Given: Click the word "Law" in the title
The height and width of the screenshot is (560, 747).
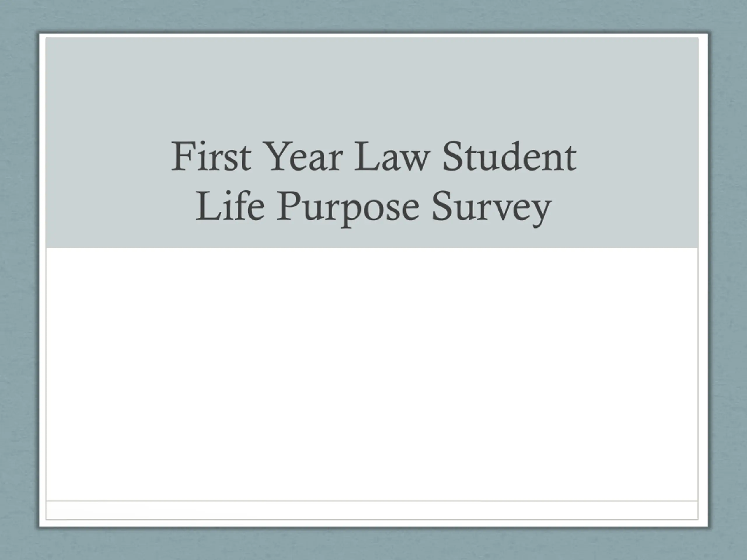Looking at the screenshot, I should [392, 156].
